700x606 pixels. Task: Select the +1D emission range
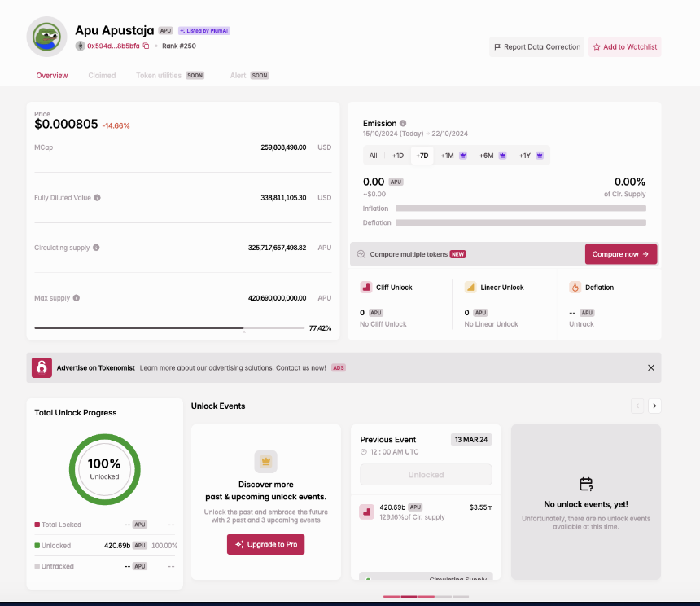[x=398, y=156]
